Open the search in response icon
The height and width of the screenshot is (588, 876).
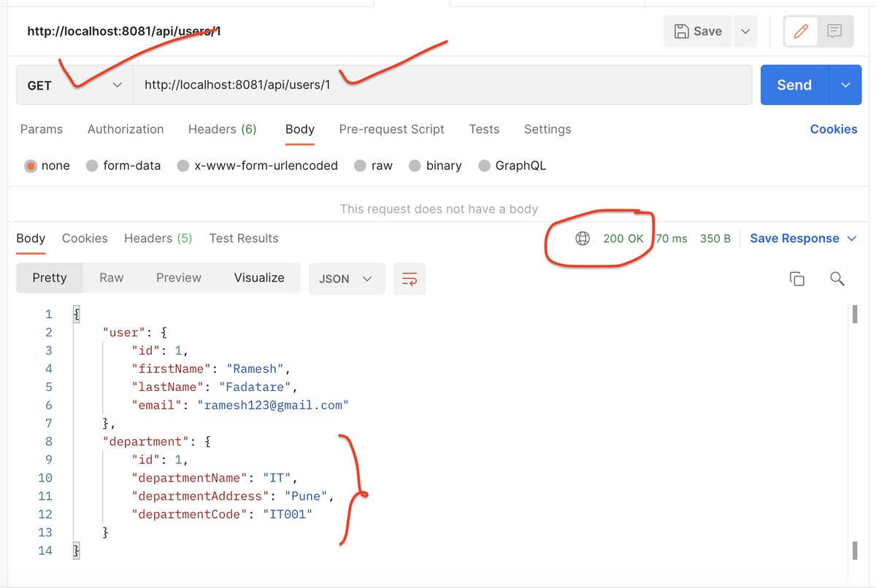pyautogui.click(x=837, y=279)
